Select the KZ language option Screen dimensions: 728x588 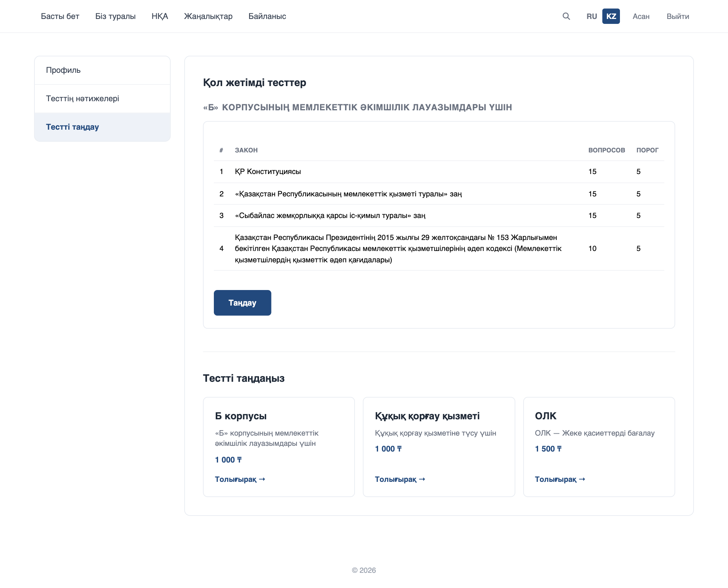coord(611,16)
